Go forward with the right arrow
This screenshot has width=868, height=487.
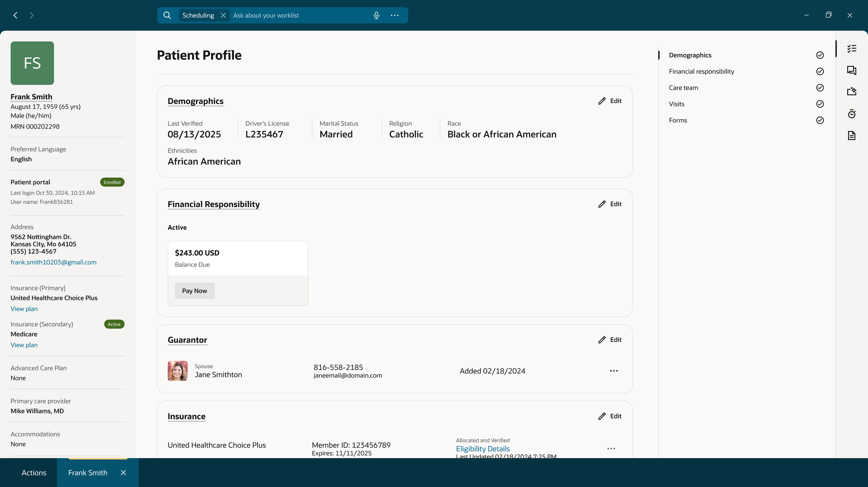(x=32, y=15)
